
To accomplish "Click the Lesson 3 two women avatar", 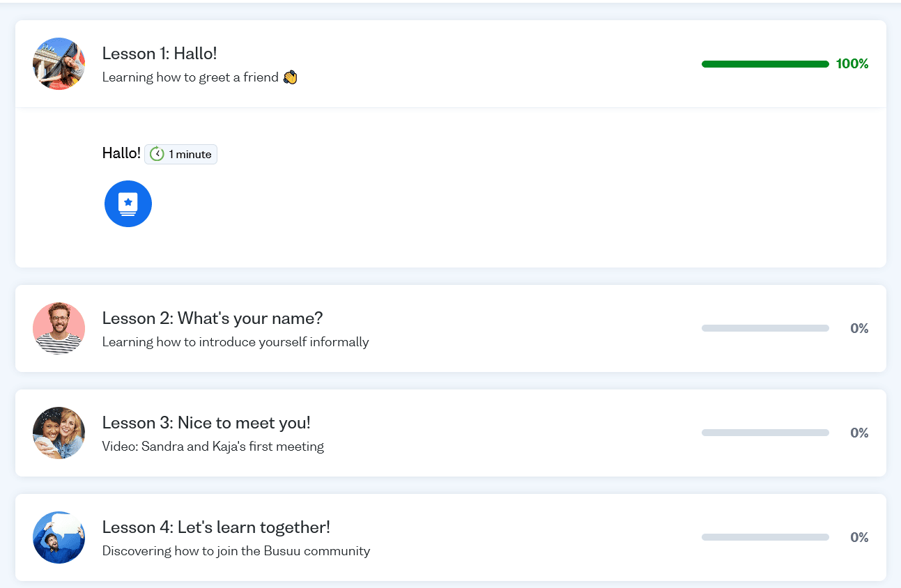I will 59,433.
